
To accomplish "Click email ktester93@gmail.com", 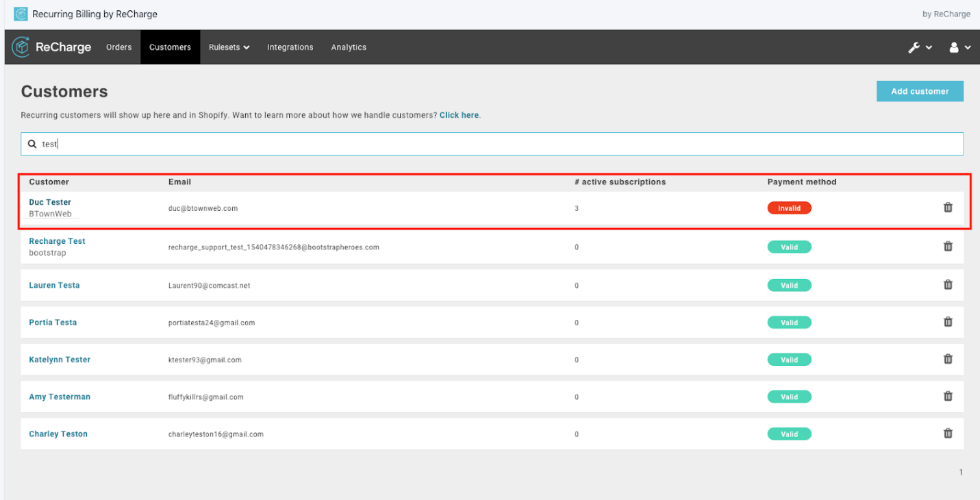I will point(205,359).
